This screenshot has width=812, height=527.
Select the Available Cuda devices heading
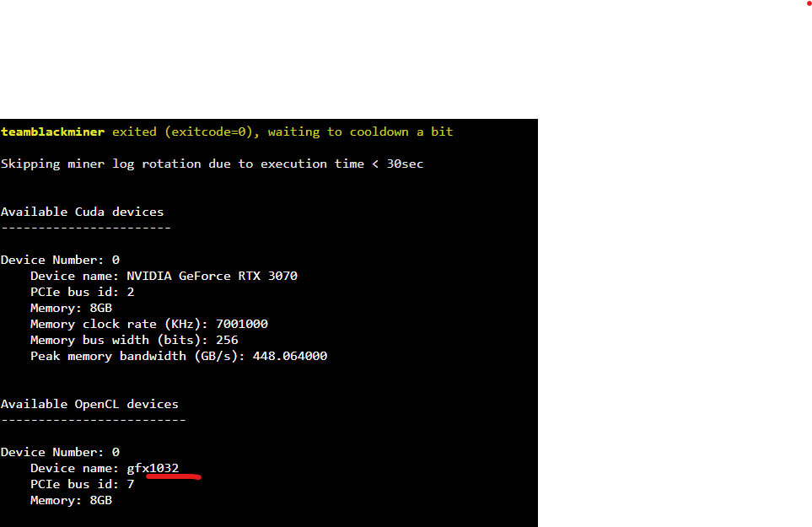tap(82, 212)
